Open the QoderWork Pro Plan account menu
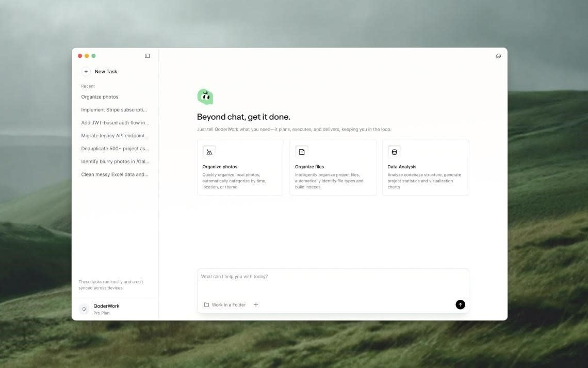The image size is (588, 368). click(x=106, y=309)
